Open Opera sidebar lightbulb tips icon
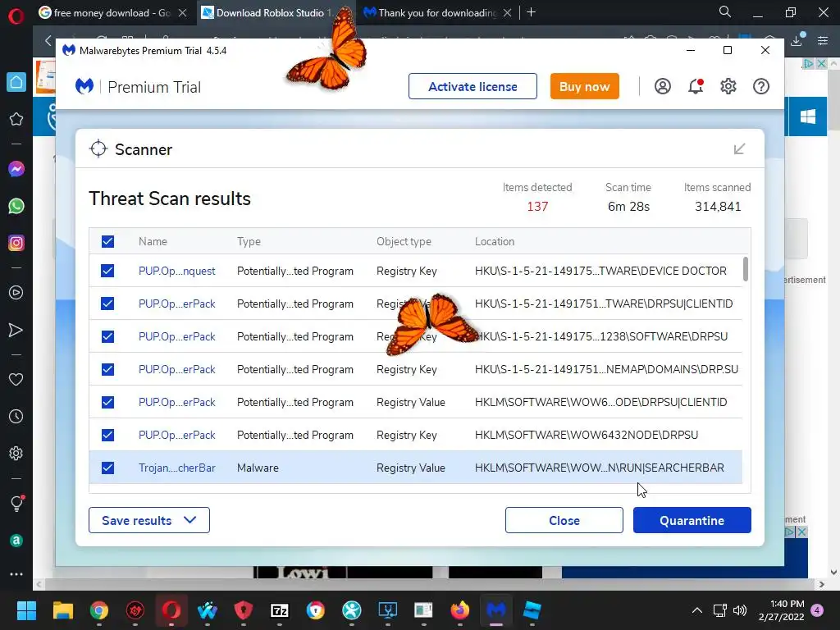Screen dimensions: 840x630 [x=16, y=504]
